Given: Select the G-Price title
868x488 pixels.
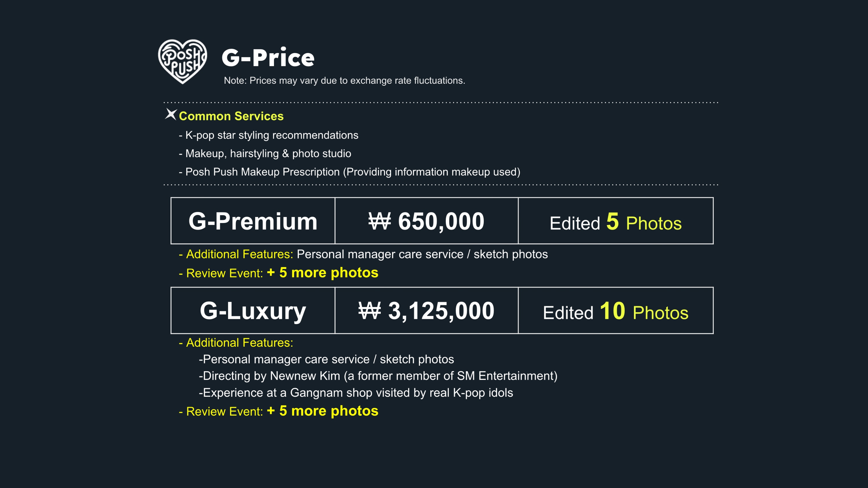Looking at the screenshot, I should (268, 58).
